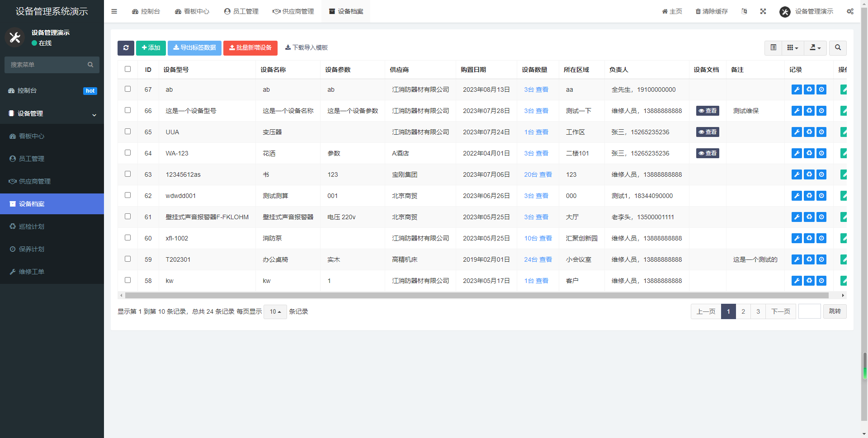Check the checkbox for row ID 61
The height and width of the screenshot is (438, 868).
127,217
